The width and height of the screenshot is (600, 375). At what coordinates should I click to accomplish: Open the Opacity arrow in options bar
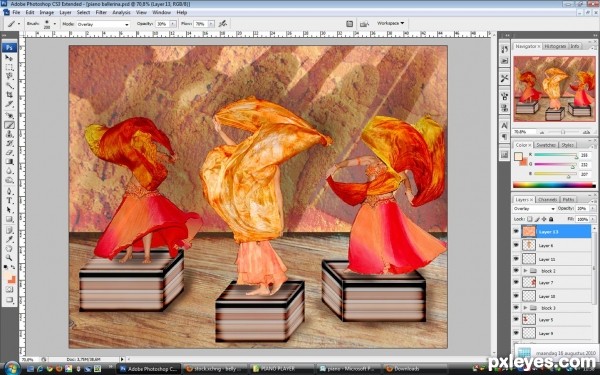[x=173, y=24]
